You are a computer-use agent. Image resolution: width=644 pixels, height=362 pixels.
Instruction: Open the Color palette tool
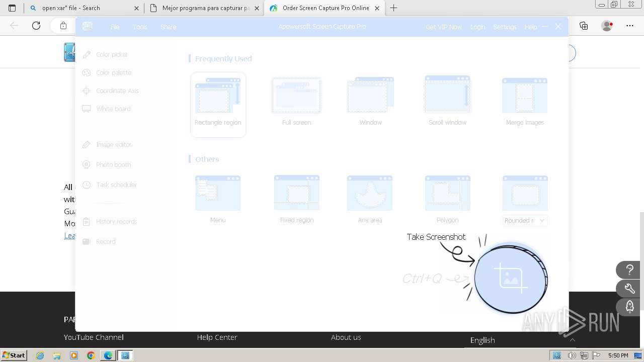pos(107,72)
